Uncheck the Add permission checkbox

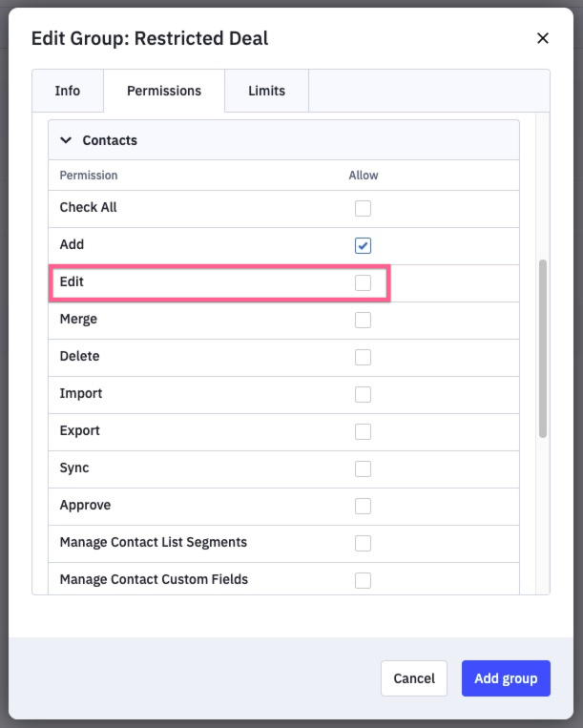tap(363, 245)
